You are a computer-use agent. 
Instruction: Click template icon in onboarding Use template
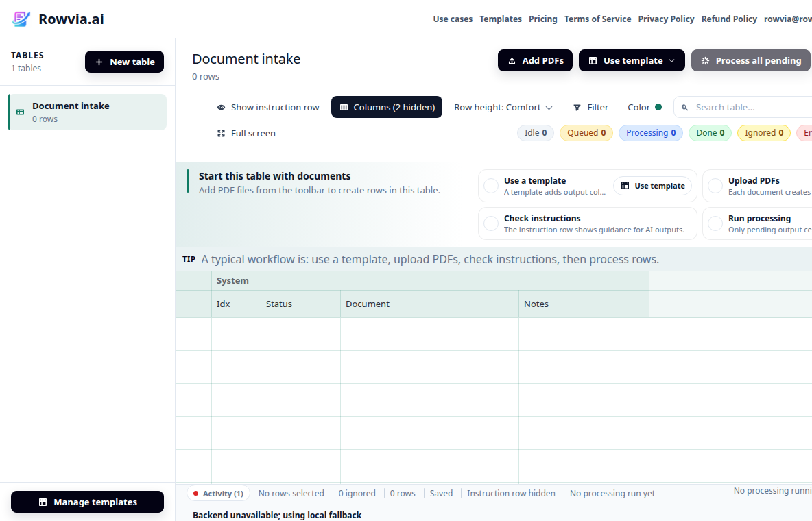(625, 186)
